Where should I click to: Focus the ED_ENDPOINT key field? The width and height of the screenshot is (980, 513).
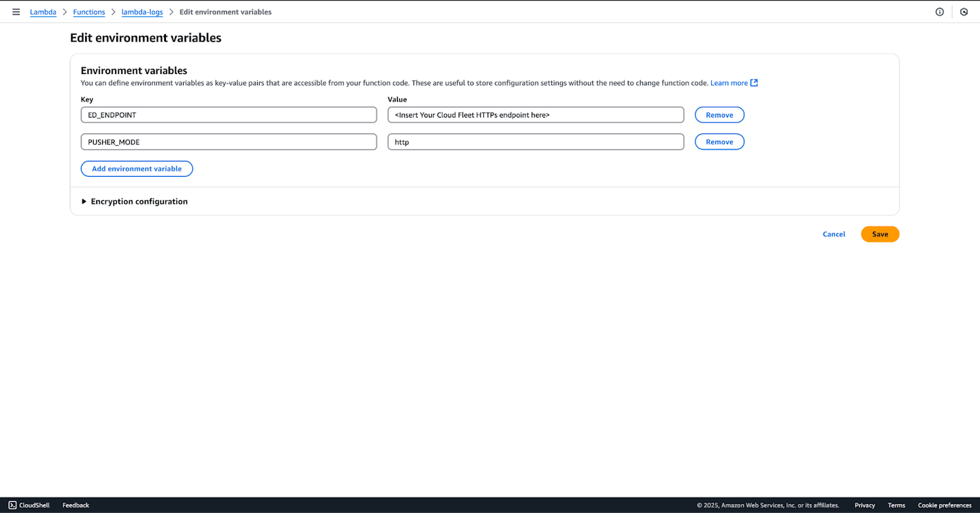tap(229, 115)
